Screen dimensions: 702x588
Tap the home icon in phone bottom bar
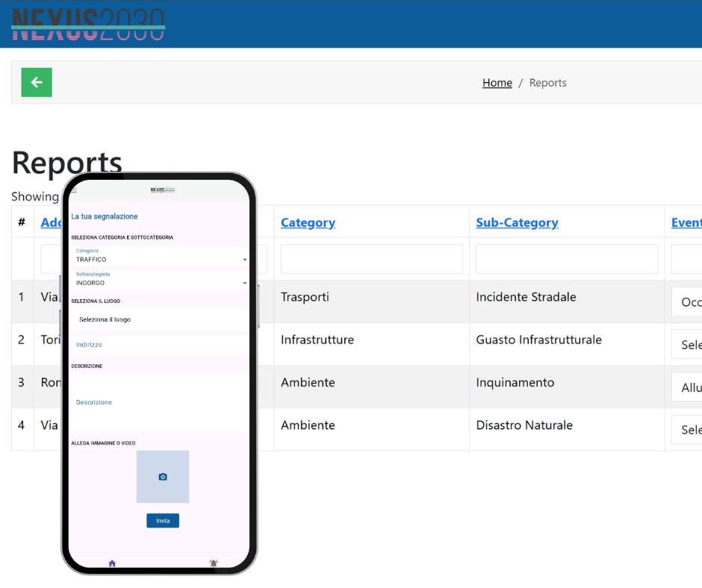(x=112, y=563)
